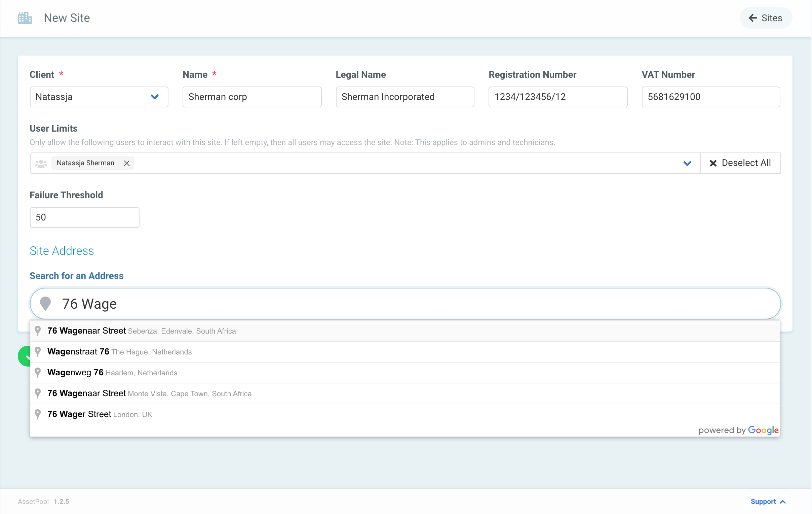Choose 76 Wager Street London suggestion
Image resolution: width=812 pixels, height=514 pixels.
100,414
